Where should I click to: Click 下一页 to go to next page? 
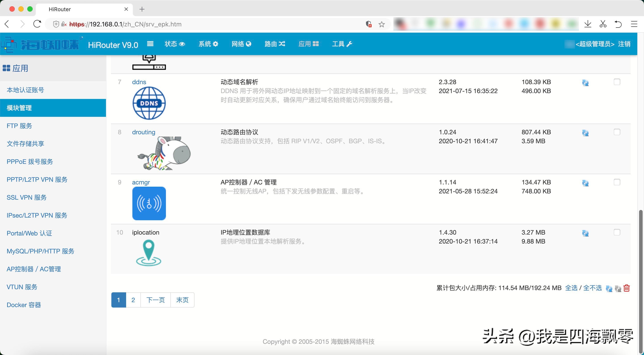(x=155, y=299)
